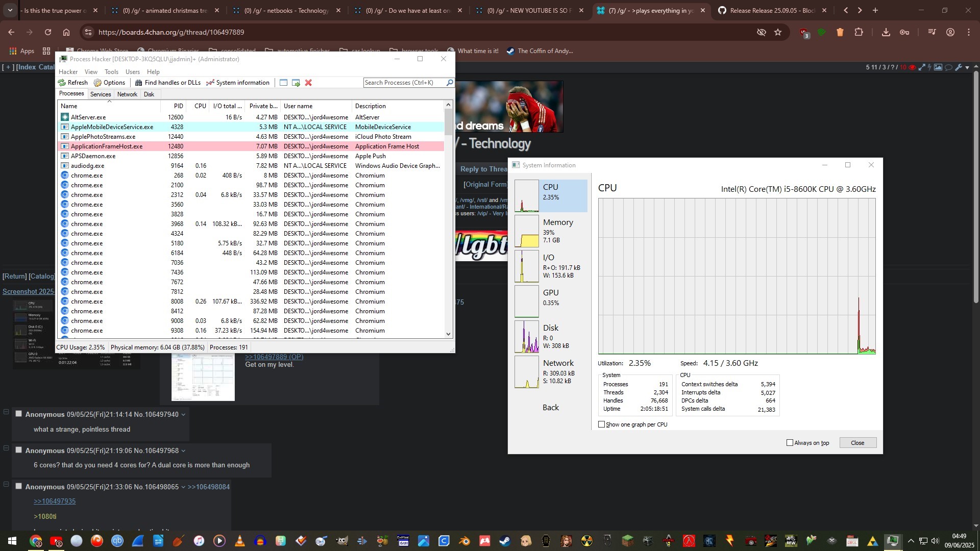The image size is (980, 551).
Task: Open the tab search dropdown arrow
Action: click(10, 10)
